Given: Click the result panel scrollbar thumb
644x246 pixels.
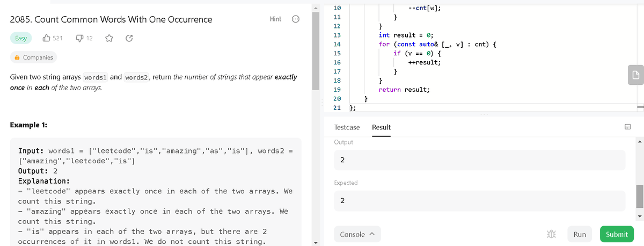Looking at the screenshot, I should [x=640, y=196].
